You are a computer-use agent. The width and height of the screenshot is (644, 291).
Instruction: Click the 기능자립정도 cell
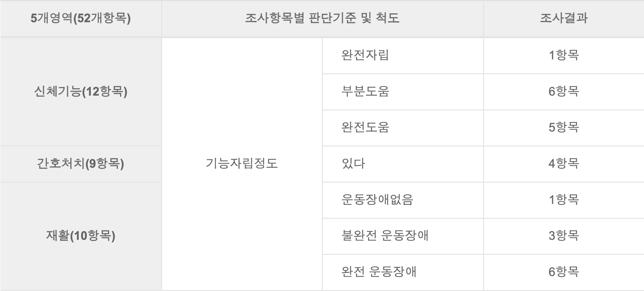click(x=242, y=164)
